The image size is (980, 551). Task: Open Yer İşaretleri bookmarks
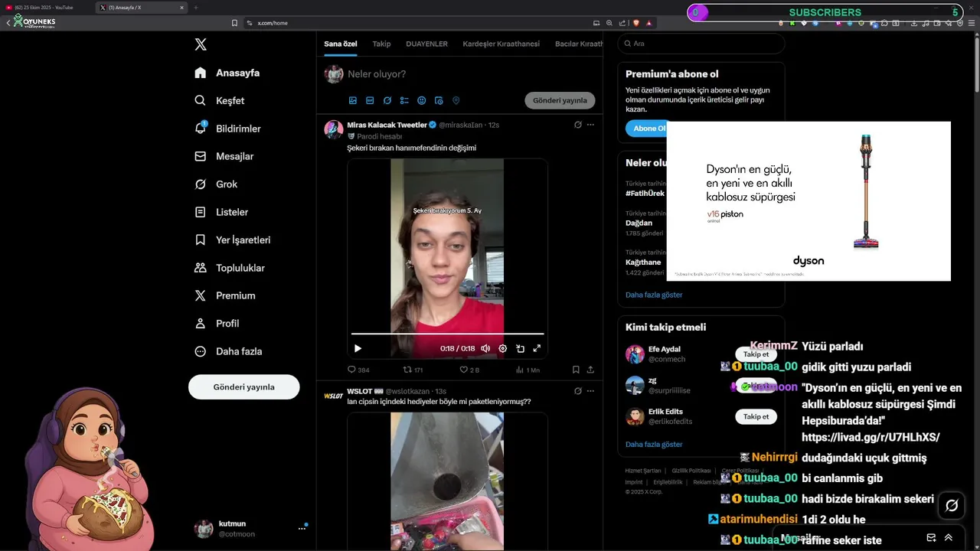pyautogui.click(x=232, y=240)
